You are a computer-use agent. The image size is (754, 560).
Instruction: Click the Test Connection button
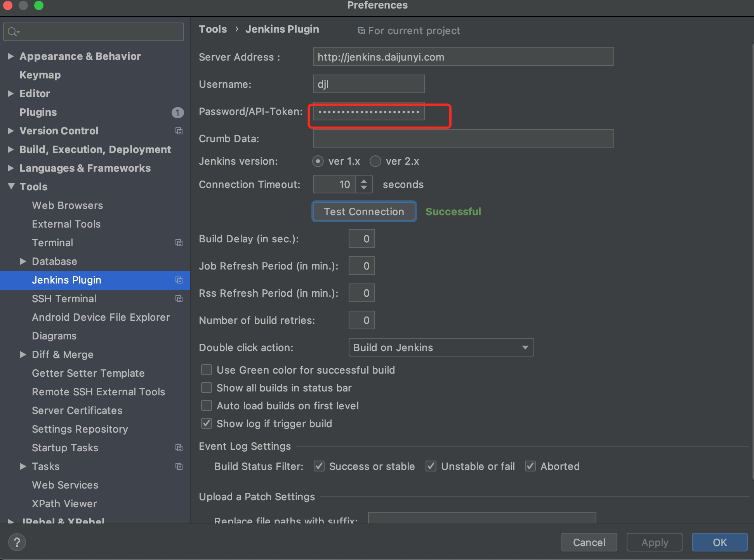coord(364,212)
